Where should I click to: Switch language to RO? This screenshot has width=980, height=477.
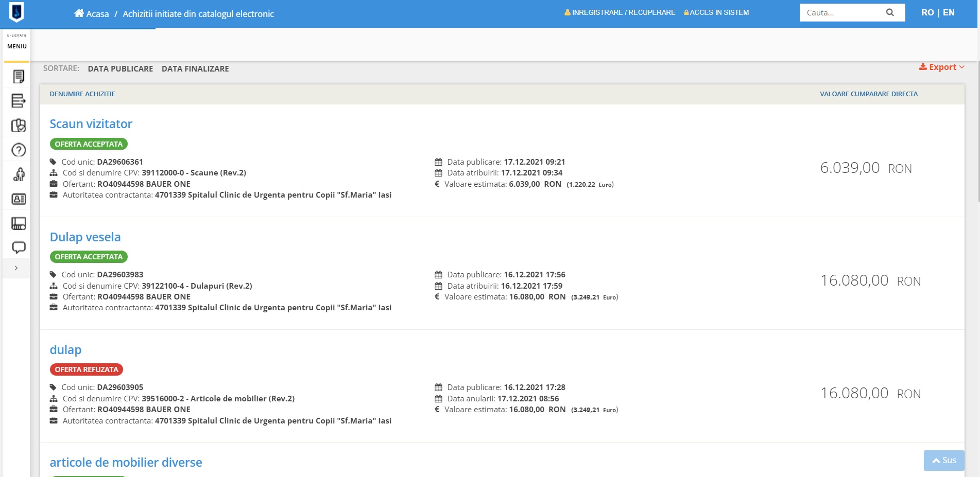[x=927, y=12]
